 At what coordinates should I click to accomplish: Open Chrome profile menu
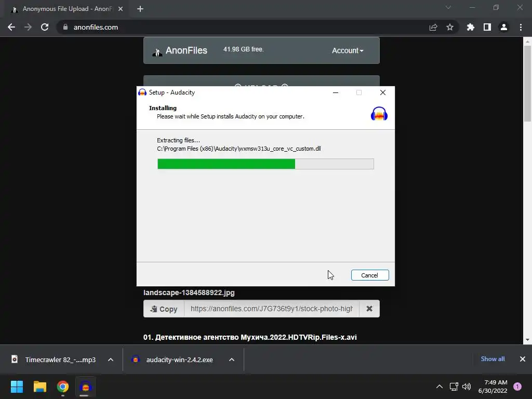504,27
